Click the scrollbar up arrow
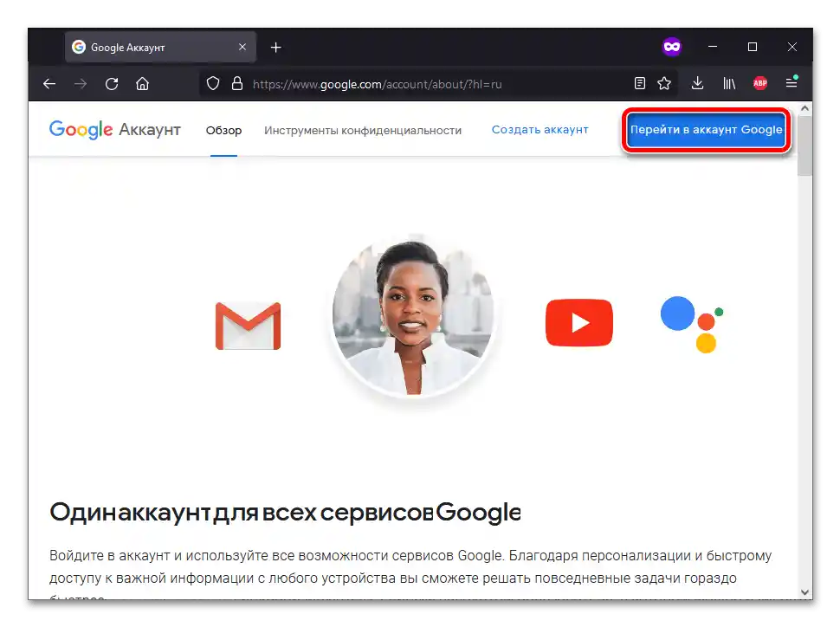Viewport: 840px width, 627px height. coord(804,108)
